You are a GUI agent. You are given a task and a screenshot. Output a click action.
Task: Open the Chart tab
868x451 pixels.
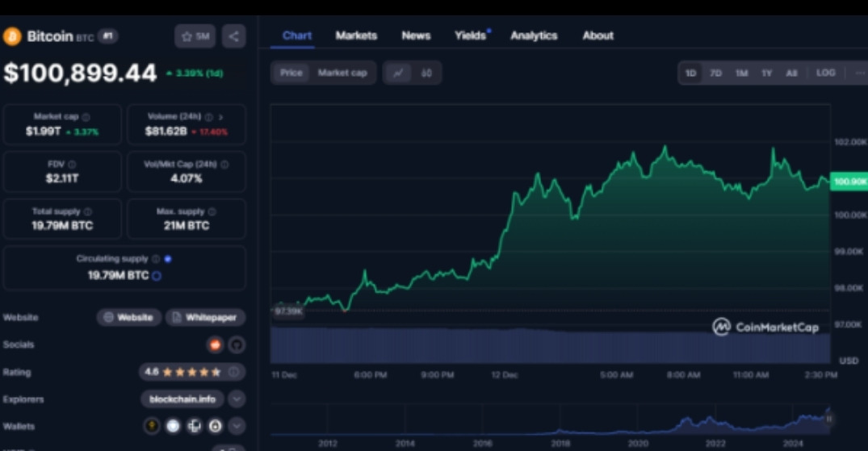297,35
